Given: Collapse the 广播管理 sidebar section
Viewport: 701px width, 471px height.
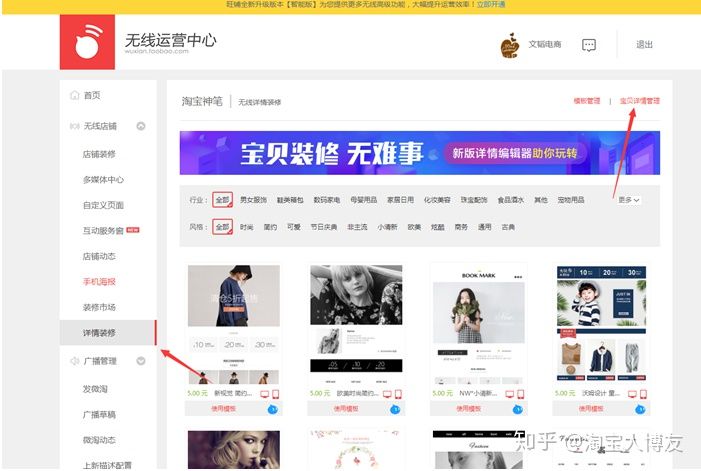Looking at the screenshot, I should [141, 361].
